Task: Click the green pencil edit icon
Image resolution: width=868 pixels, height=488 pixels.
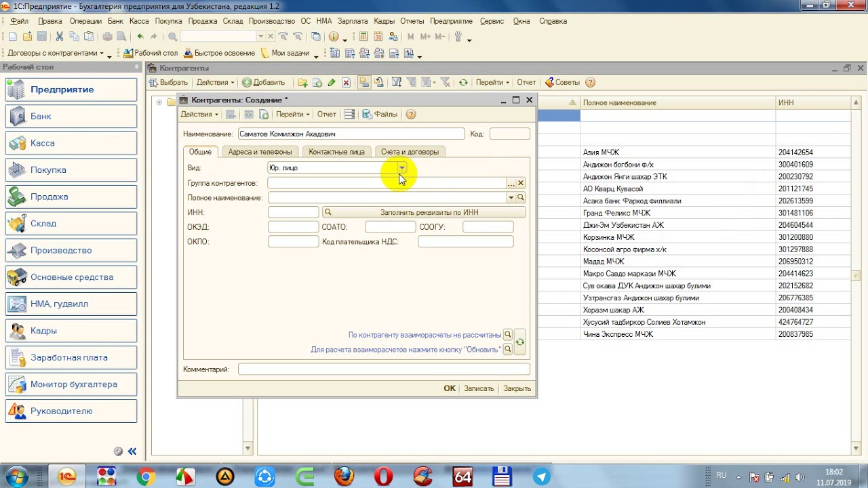Action: (331, 83)
